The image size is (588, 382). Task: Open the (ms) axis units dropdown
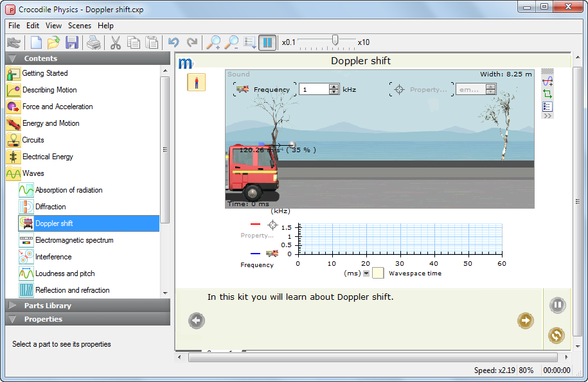[366, 273]
